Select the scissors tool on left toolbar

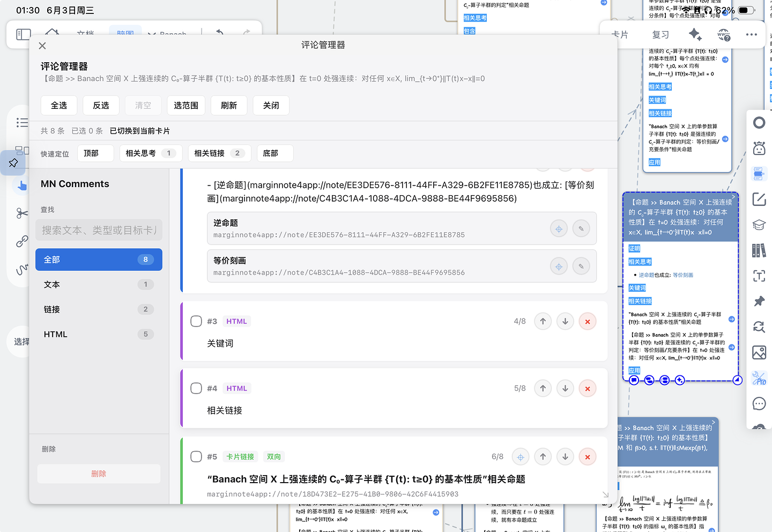pos(22,213)
